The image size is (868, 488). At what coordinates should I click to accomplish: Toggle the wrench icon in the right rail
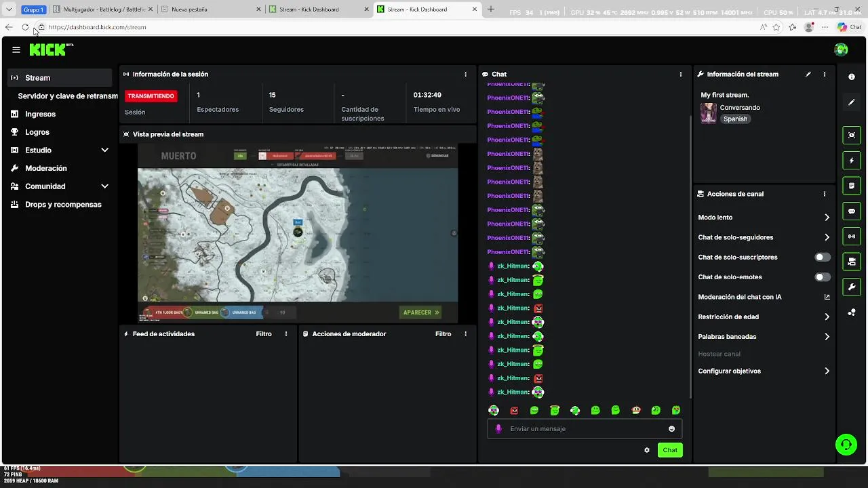pos(852,287)
